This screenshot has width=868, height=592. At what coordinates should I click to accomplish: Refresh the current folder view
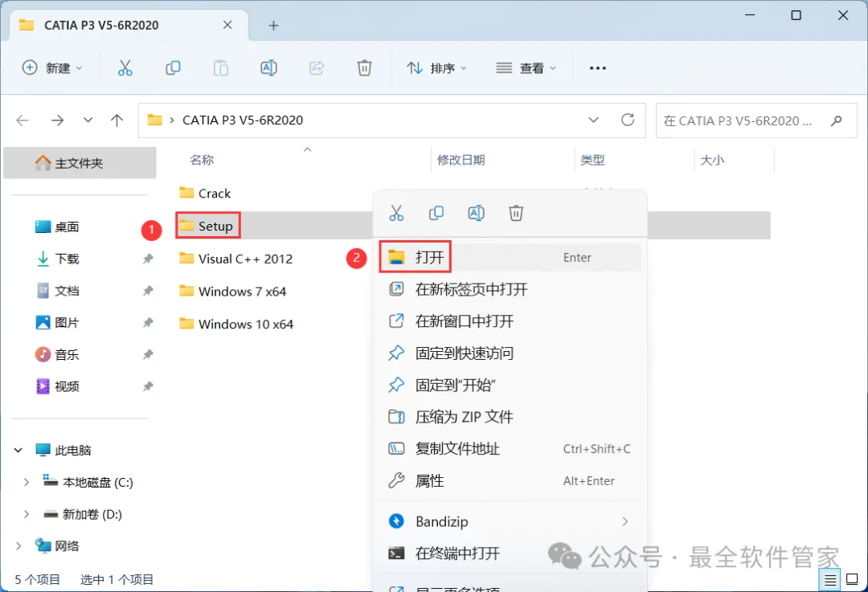coord(628,120)
